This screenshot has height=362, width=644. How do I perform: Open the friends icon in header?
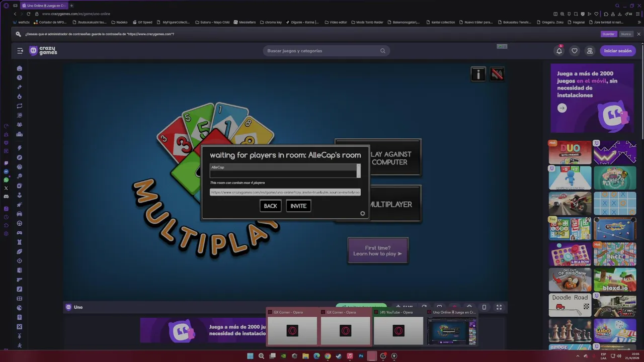point(590,51)
